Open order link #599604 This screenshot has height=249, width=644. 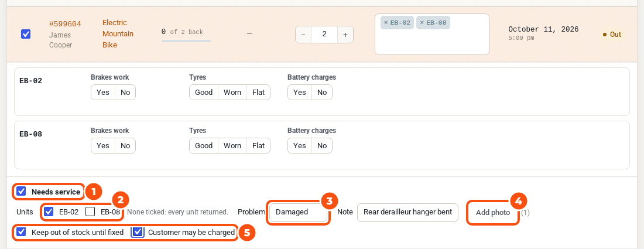pos(65,24)
